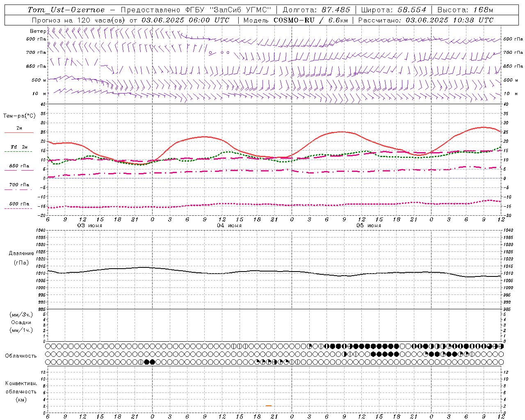Select the station name Tom_Ust-Ozernoe in the header

[x=66, y=10]
